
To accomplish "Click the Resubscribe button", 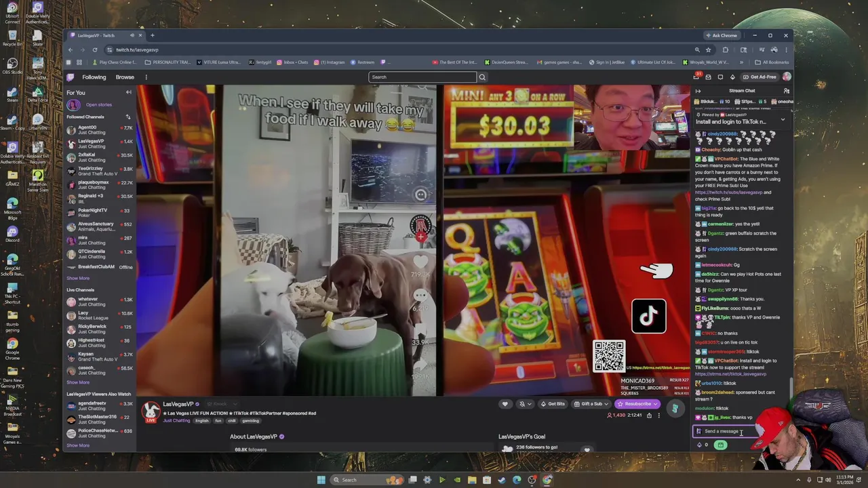I will tap(637, 404).
